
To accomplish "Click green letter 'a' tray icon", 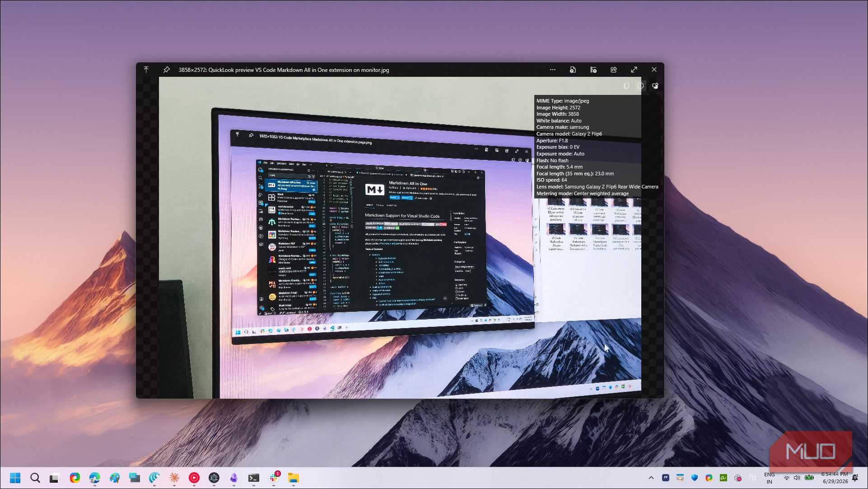I will [723, 478].
